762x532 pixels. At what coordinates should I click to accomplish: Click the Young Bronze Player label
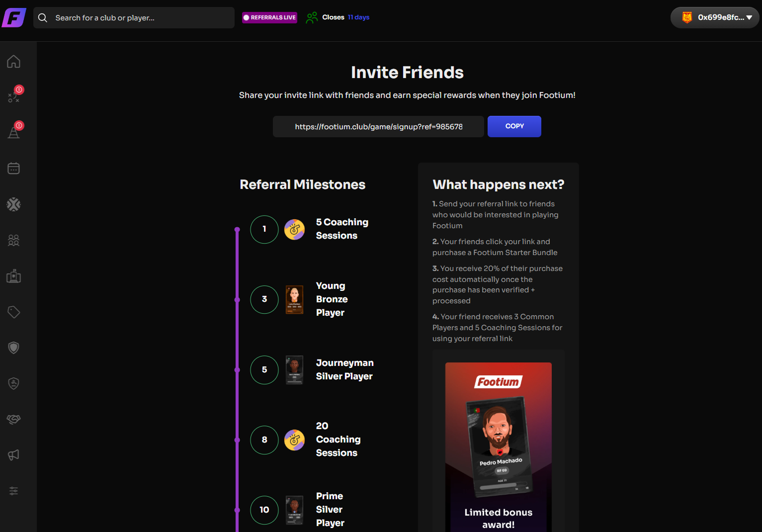point(332,299)
